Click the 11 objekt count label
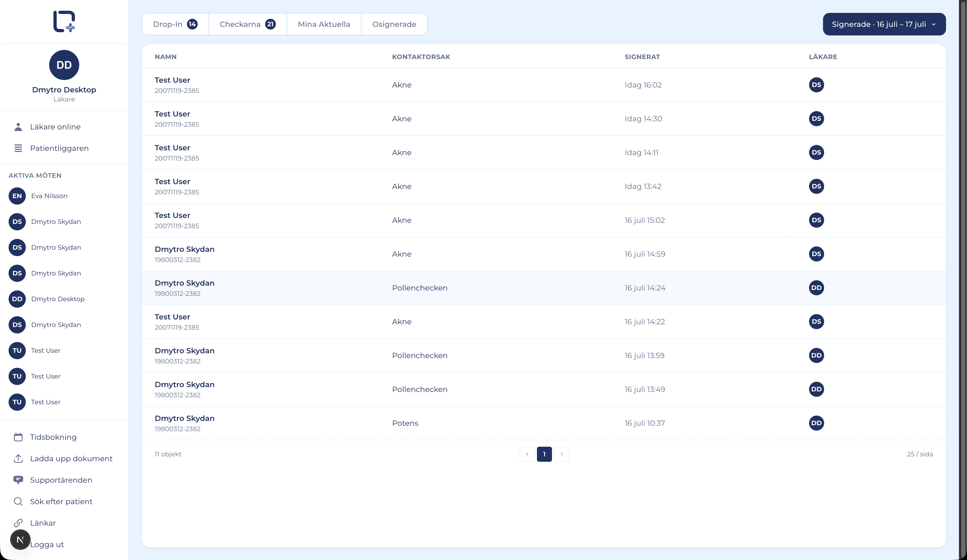Viewport: 967px width, 560px height. 168,454
